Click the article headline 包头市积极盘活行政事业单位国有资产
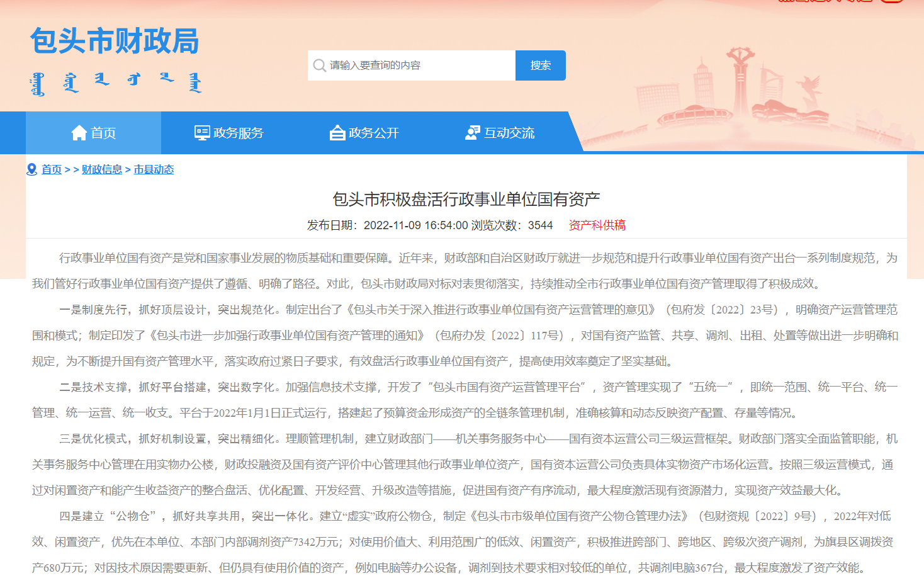The image size is (924, 583). 466,200
